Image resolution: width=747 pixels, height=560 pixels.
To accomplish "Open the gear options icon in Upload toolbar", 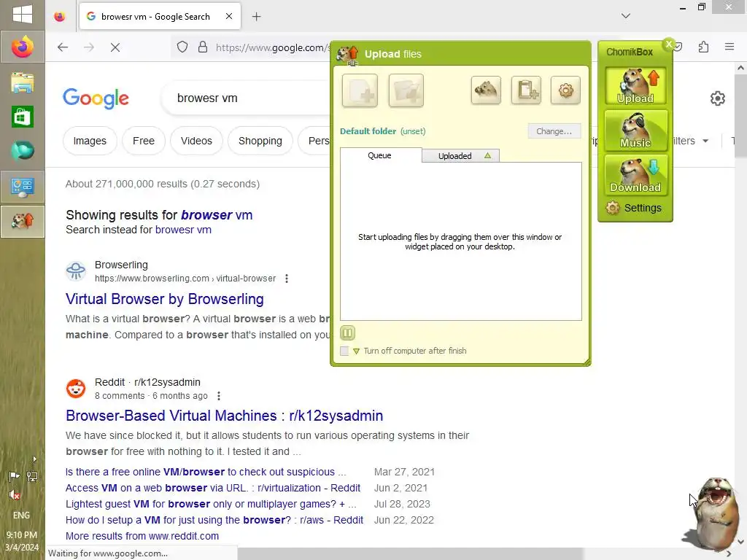I will tap(565, 90).
